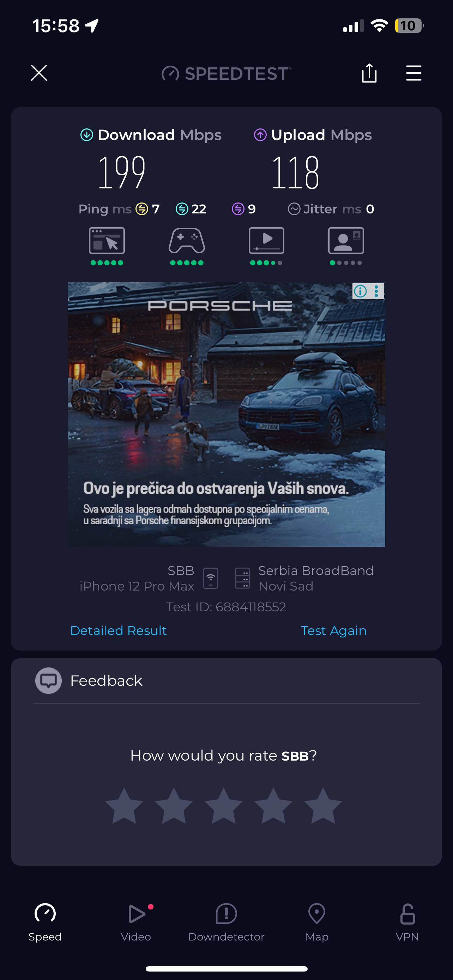Viewport: 453px width, 980px height.
Task: Switch to the Video tab
Action: 136,923
